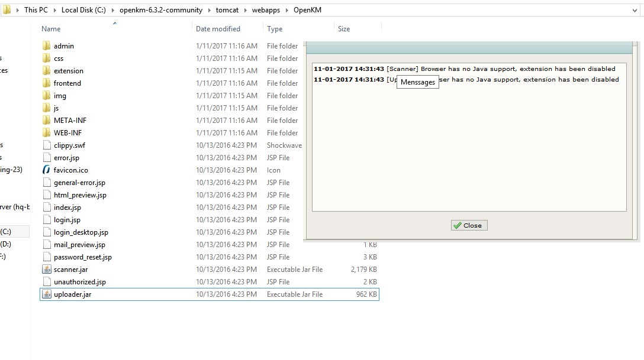Select the index.jsp file
644x360 pixels.
point(67,207)
